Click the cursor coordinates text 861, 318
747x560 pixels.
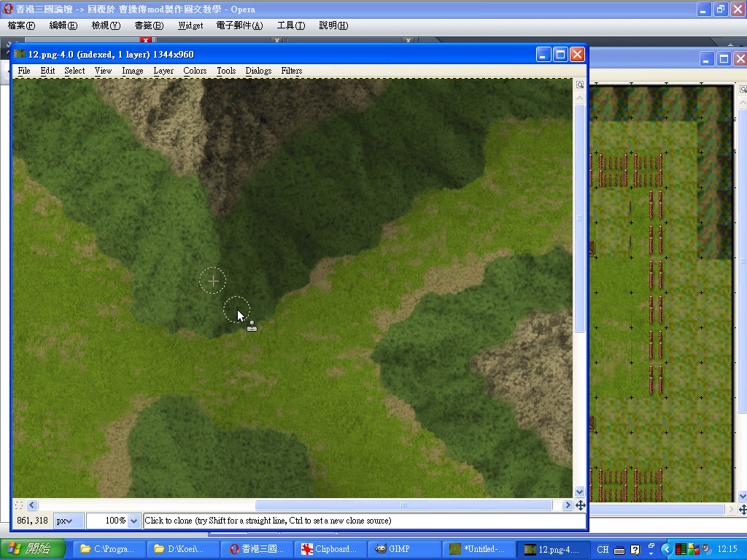32,521
